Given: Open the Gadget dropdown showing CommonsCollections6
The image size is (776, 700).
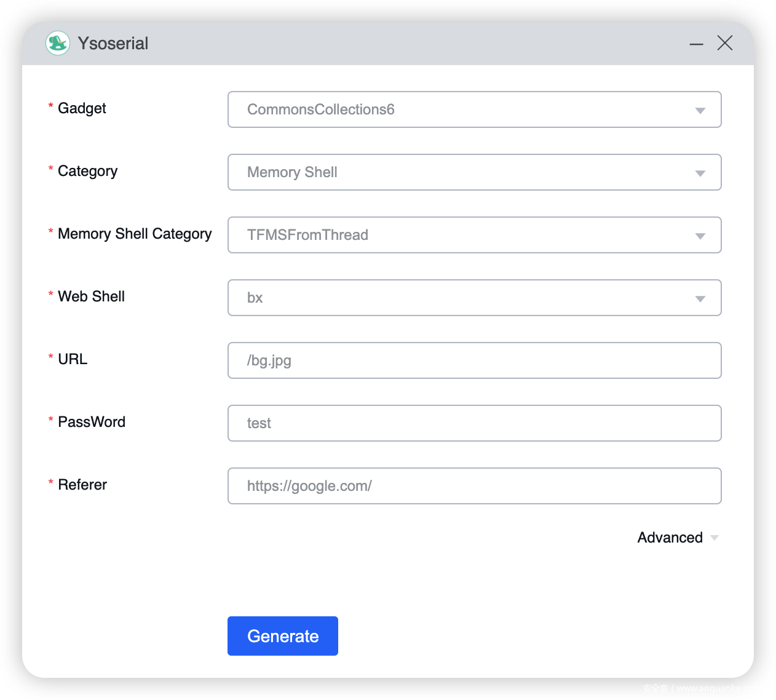Looking at the screenshot, I should click(x=474, y=109).
